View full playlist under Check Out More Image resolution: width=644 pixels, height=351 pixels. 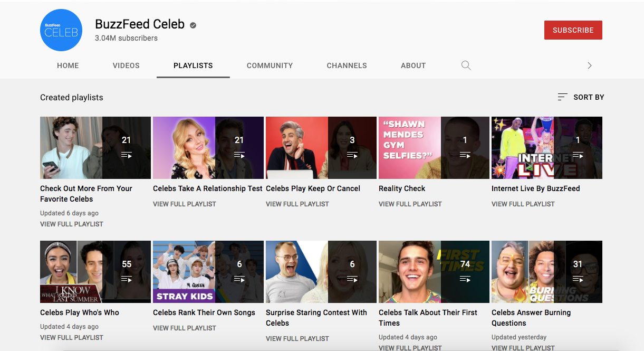[72, 224]
